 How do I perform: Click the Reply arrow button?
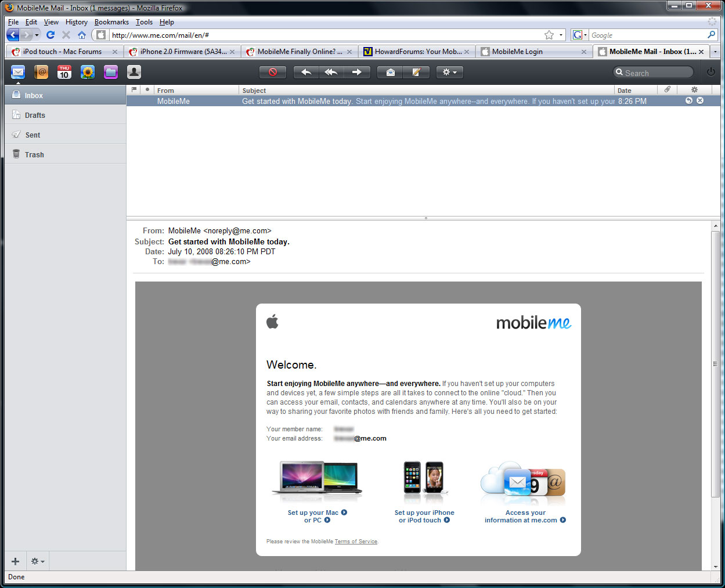point(306,72)
